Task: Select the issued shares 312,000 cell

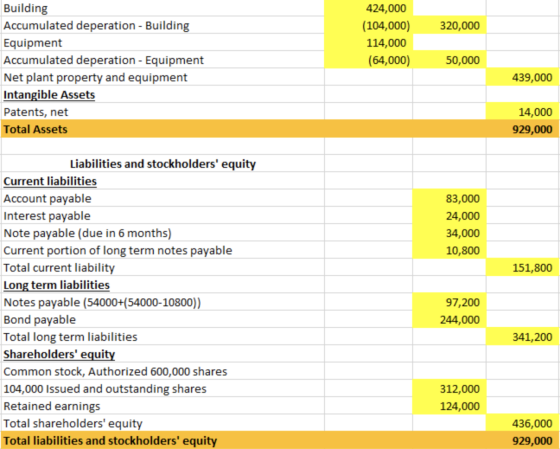Action: tap(449, 389)
